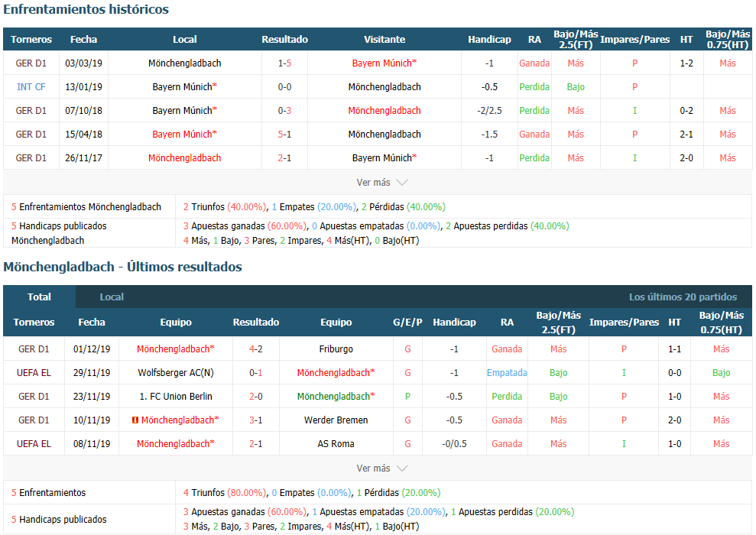Select the 'Ganada' RA cell for 03/03/19

[x=534, y=63]
